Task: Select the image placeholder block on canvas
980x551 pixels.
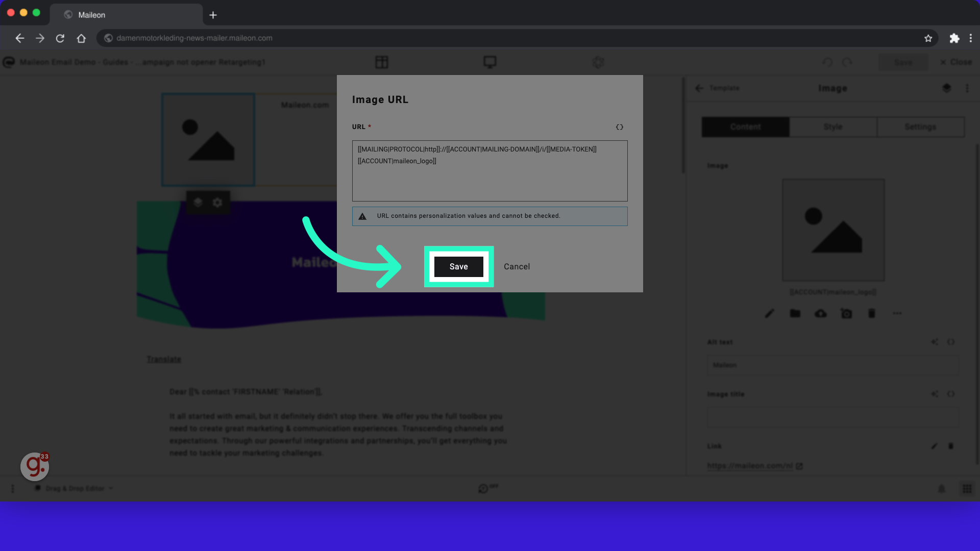Action: click(208, 140)
